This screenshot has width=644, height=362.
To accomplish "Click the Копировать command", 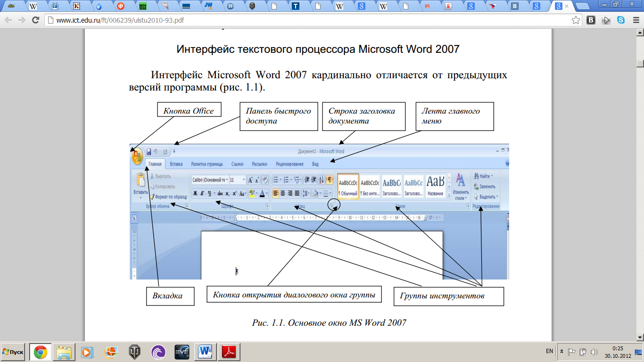I will point(164,187).
